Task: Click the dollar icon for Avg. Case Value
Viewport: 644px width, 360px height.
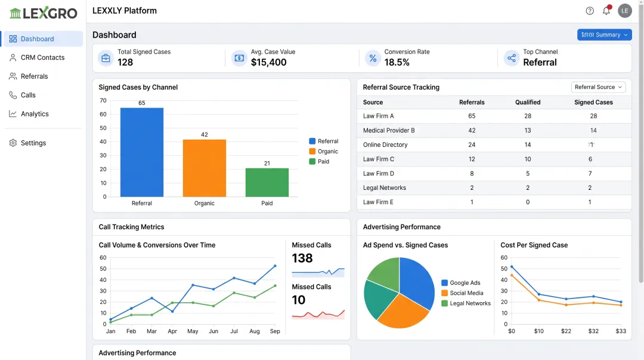Action: click(x=239, y=58)
